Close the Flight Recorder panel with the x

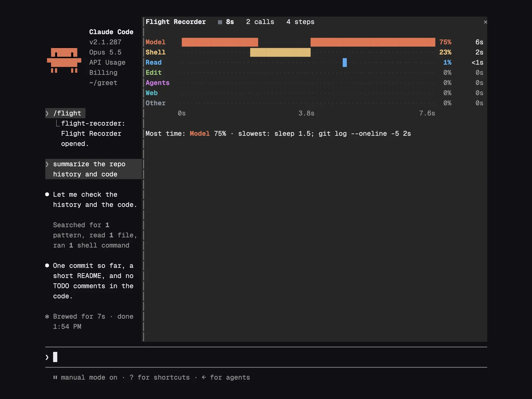click(485, 22)
